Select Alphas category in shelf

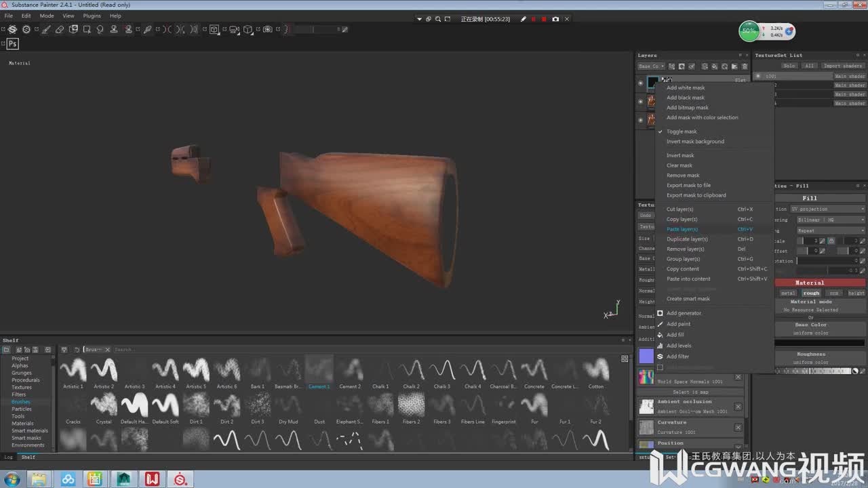click(20, 366)
